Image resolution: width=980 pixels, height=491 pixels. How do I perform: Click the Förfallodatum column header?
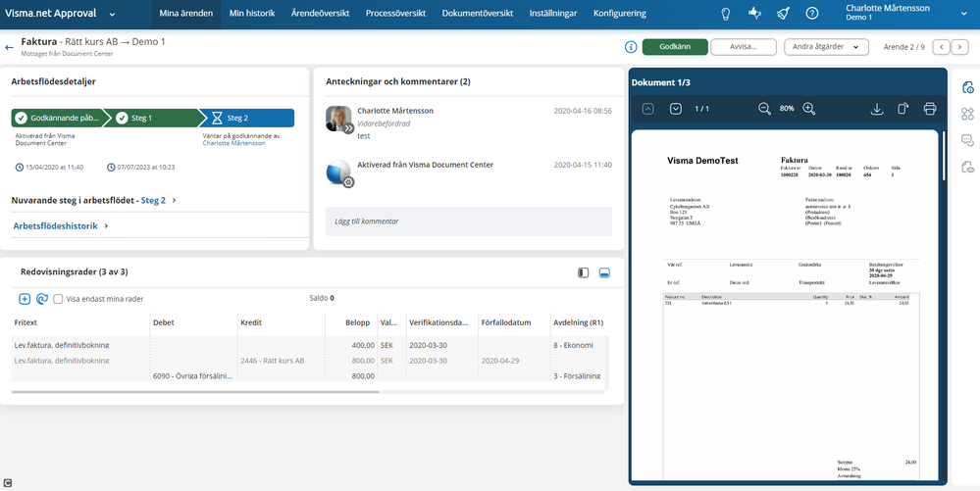click(506, 323)
